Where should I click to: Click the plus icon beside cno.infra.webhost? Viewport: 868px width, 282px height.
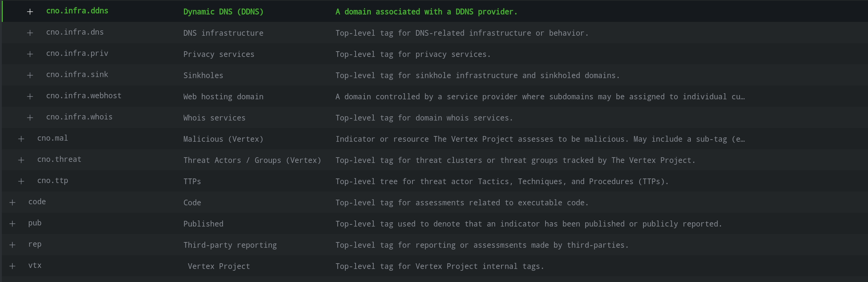pos(30,96)
